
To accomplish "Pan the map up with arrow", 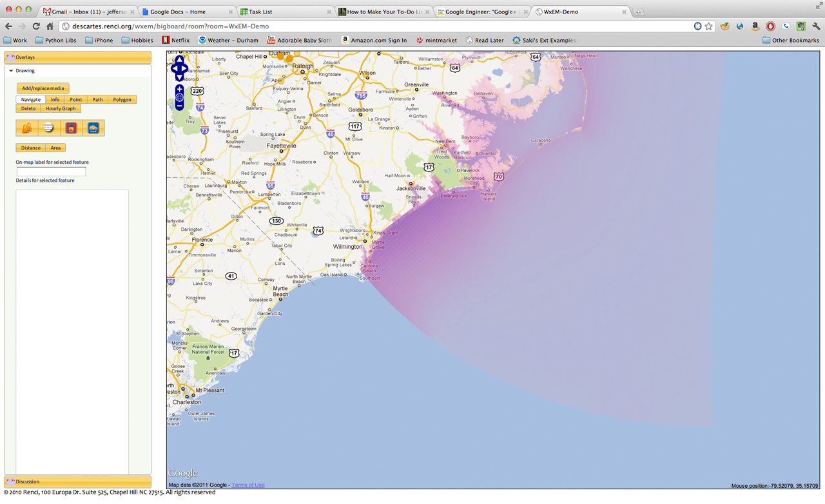I will point(179,59).
